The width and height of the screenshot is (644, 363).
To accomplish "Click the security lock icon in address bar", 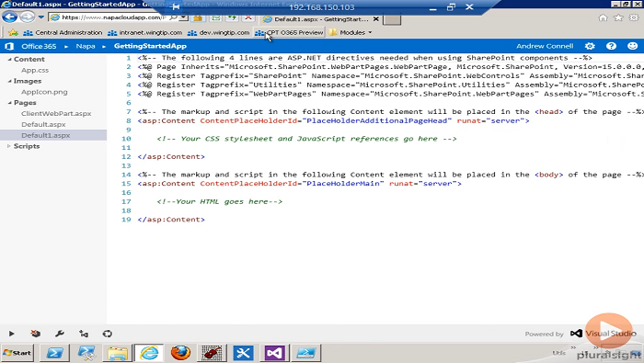I will point(198,18).
